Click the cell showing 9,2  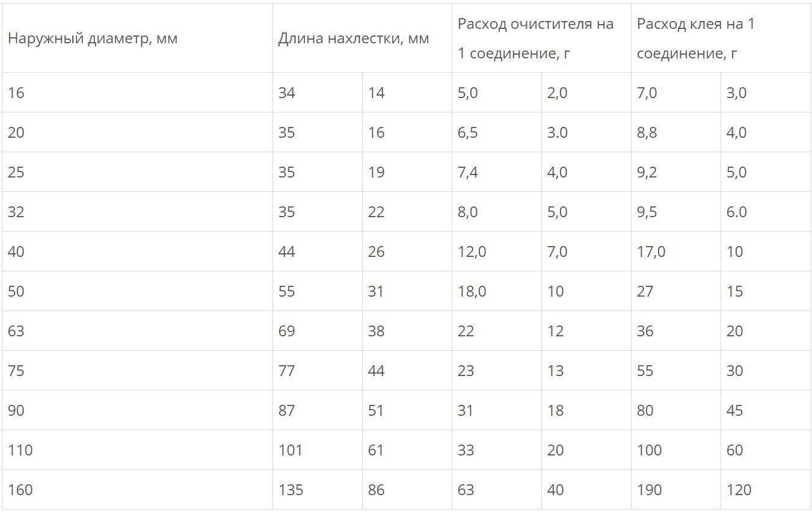tap(647, 172)
